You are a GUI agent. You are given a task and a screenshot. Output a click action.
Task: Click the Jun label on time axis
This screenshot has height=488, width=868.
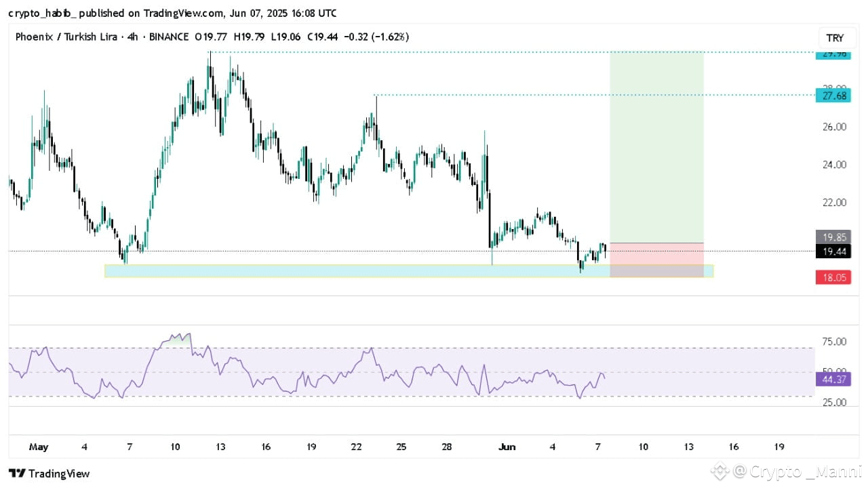(507, 447)
